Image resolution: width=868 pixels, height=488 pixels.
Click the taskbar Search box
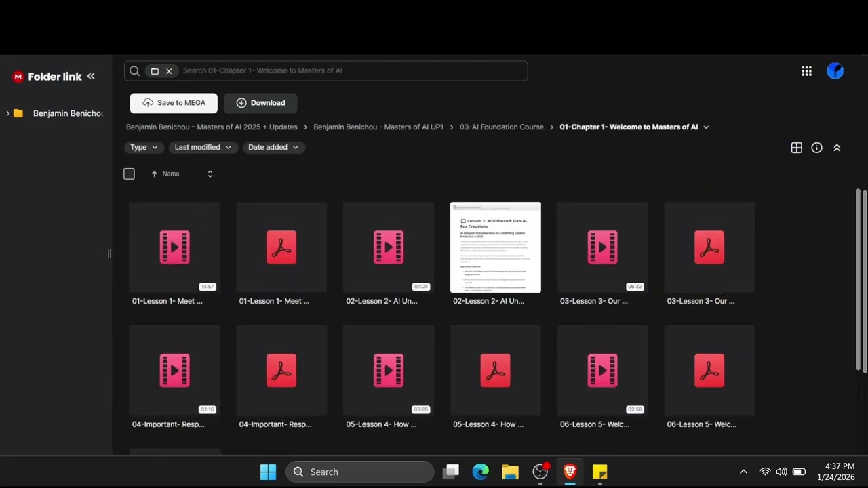click(x=359, y=472)
